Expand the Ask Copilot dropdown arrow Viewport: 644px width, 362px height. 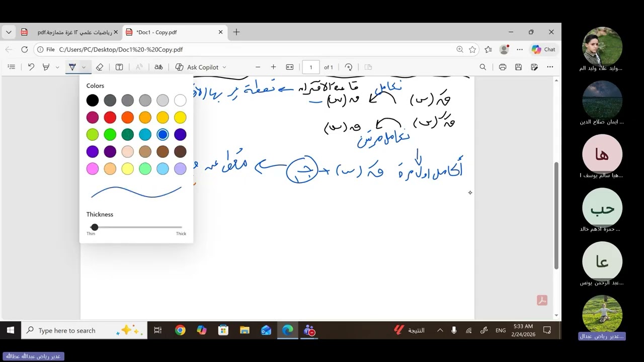(224, 67)
